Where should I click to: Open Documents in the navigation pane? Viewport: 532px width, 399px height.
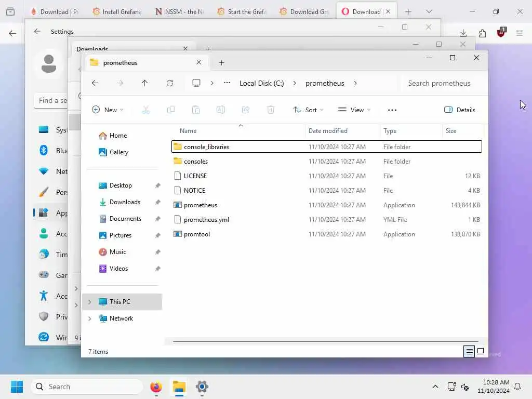125,219
